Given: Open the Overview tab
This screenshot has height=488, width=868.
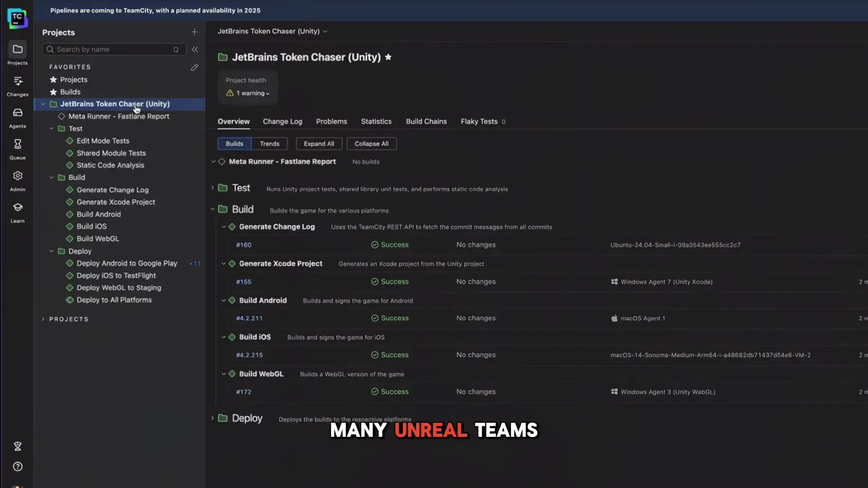Looking at the screenshot, I should click(233, 122).
